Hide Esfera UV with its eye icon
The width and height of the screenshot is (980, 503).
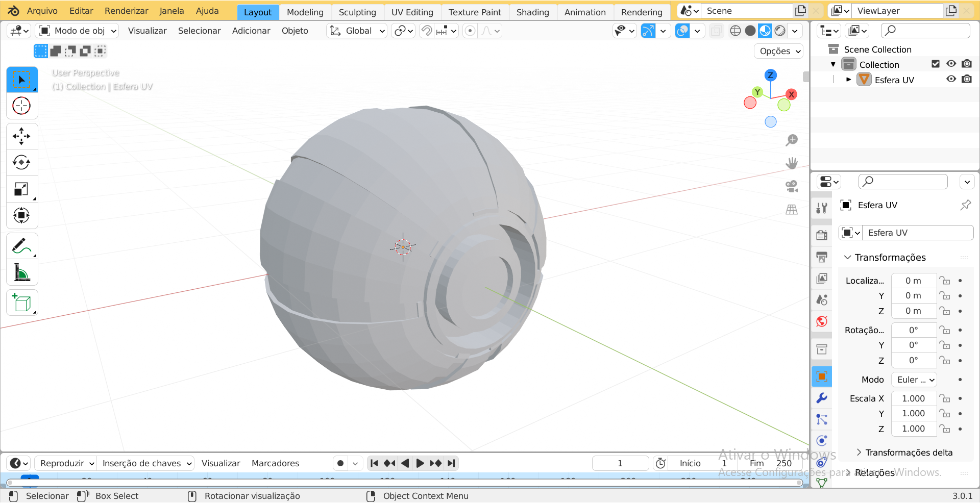pos(951,79)
